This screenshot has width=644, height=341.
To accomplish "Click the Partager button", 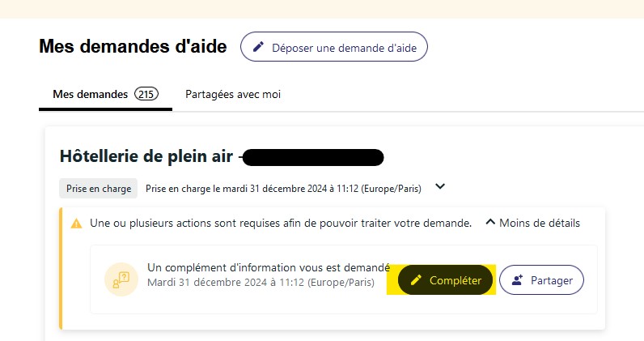I will click(541, 279).
